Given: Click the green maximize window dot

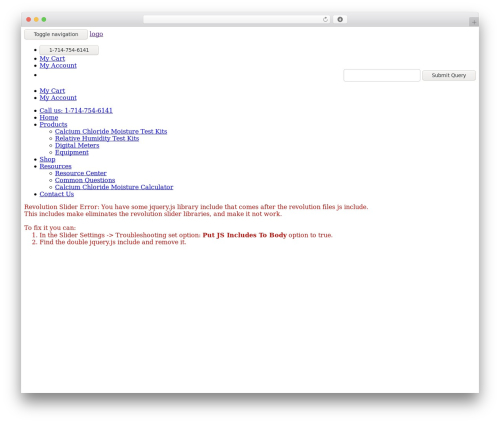Looking at the screenshot, I should pyautogui.click(x=44, y=19).
